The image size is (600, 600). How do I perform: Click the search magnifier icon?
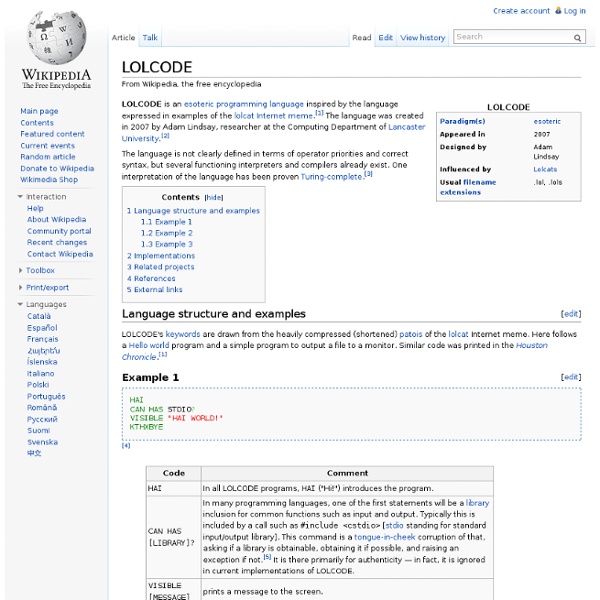click(577, 38)
